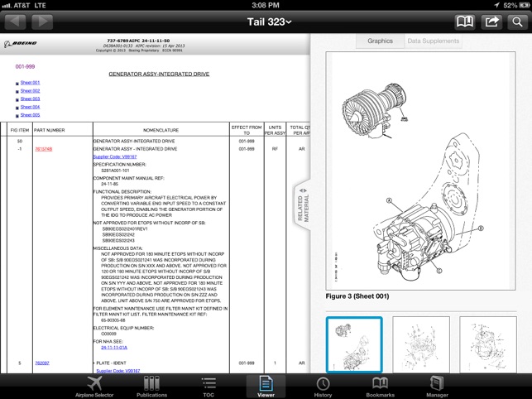Switch to Graphics tab
This screenshot has width=532, height=399.
[380, 41]
